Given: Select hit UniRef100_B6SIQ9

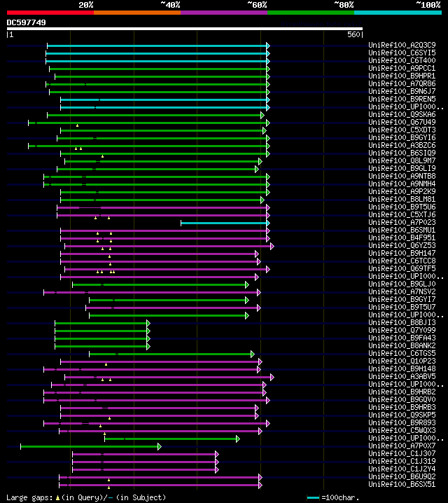Looking at the screenshot, I should 402,153.
